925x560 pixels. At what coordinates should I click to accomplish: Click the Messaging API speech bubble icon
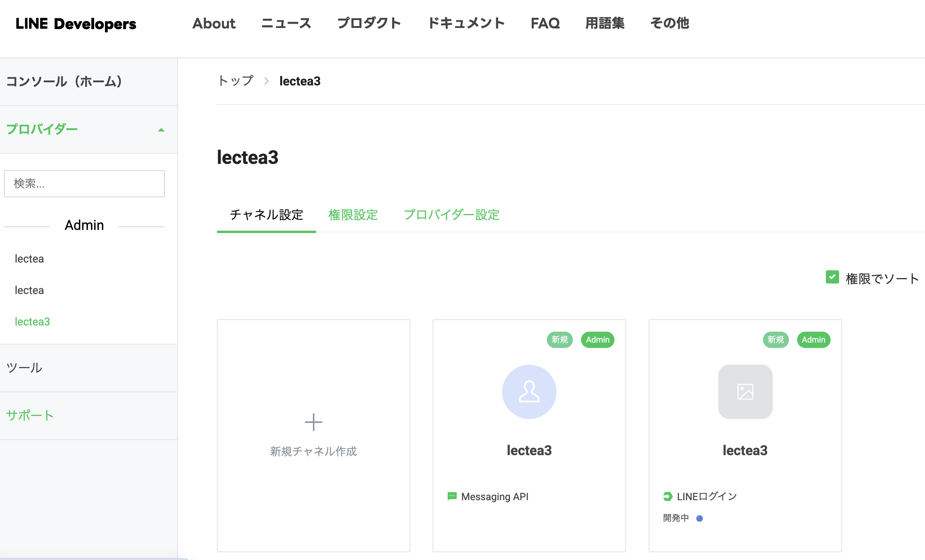click(452, 496)
